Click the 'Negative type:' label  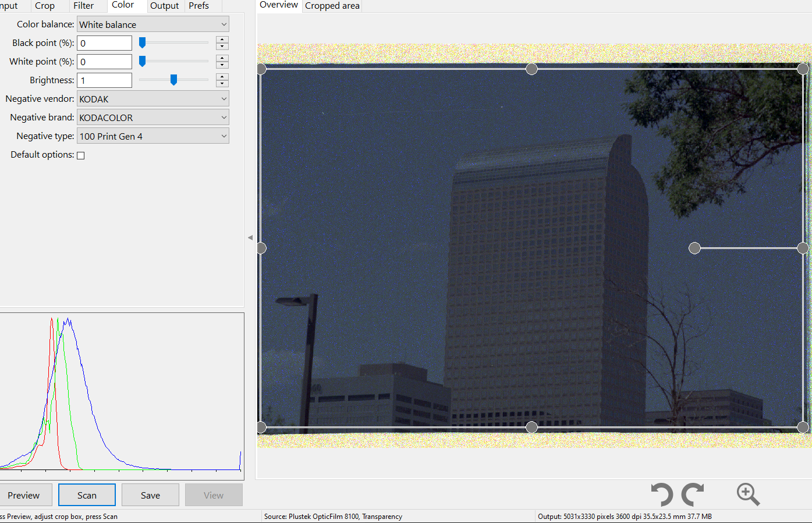point(45,136)
